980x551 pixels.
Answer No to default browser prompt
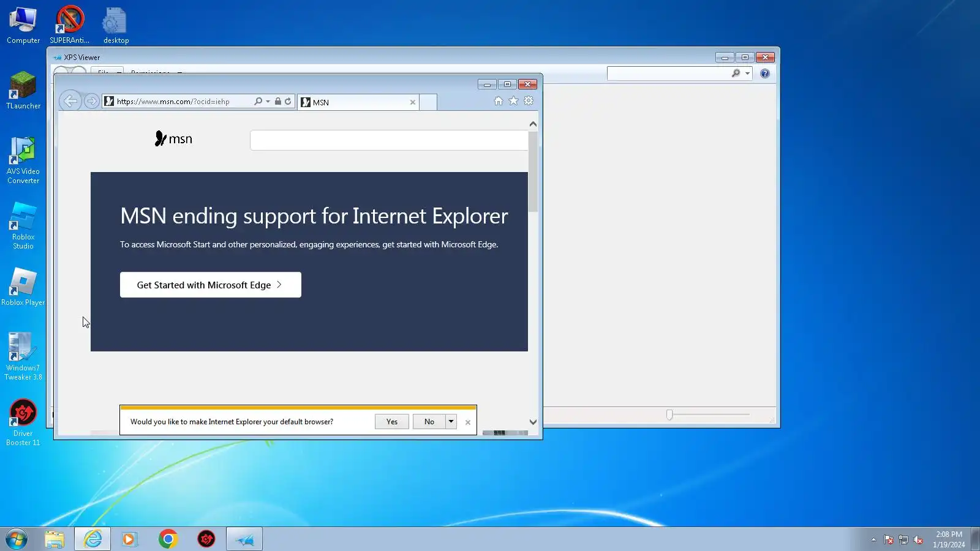coord(429,422)
